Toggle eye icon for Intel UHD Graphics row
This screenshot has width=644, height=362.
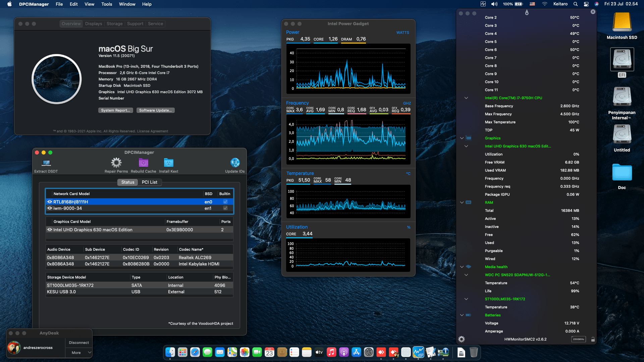pos(50,230)
